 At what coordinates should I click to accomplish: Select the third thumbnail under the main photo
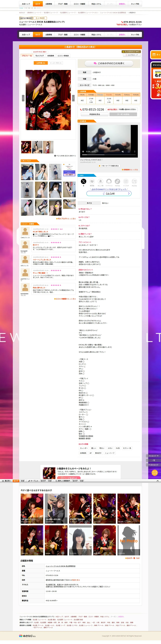48,147
